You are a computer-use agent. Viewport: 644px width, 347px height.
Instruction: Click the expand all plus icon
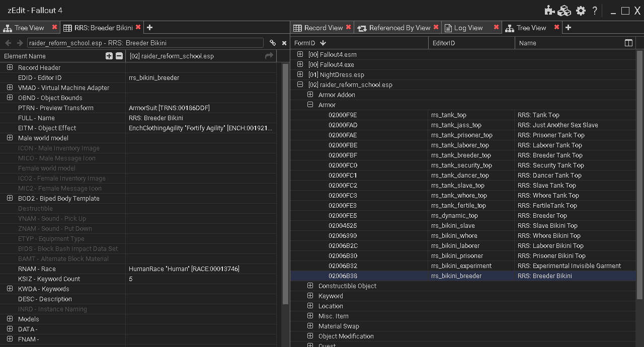pyautogui.click(x=109, y=56)
